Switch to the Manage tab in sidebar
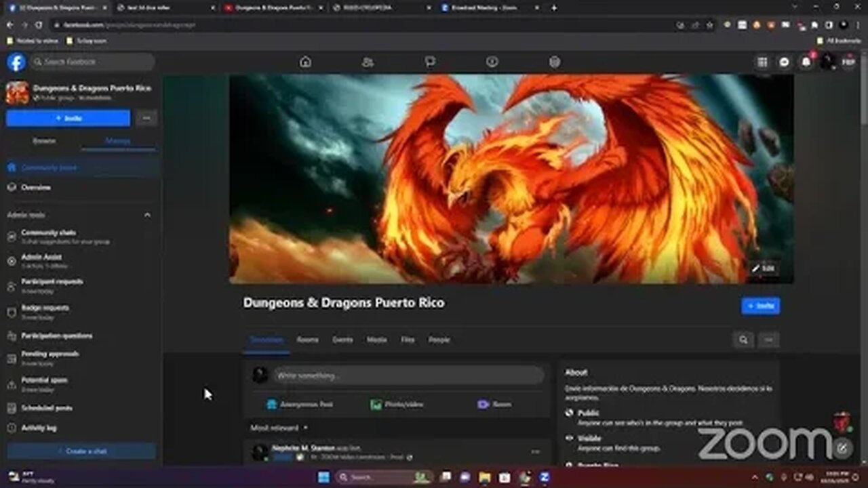The width and height of the screenshot is (868, 488). (x=118, y=141)
